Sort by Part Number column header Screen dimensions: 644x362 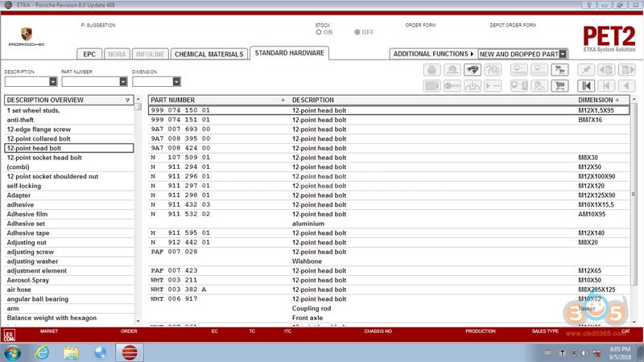[x=172, y=100]
